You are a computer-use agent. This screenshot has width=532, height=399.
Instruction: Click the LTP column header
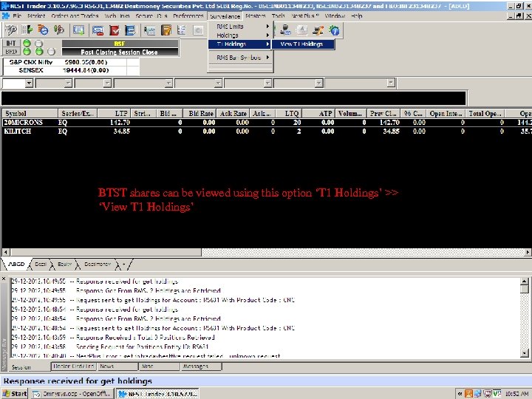click(113, 113)
